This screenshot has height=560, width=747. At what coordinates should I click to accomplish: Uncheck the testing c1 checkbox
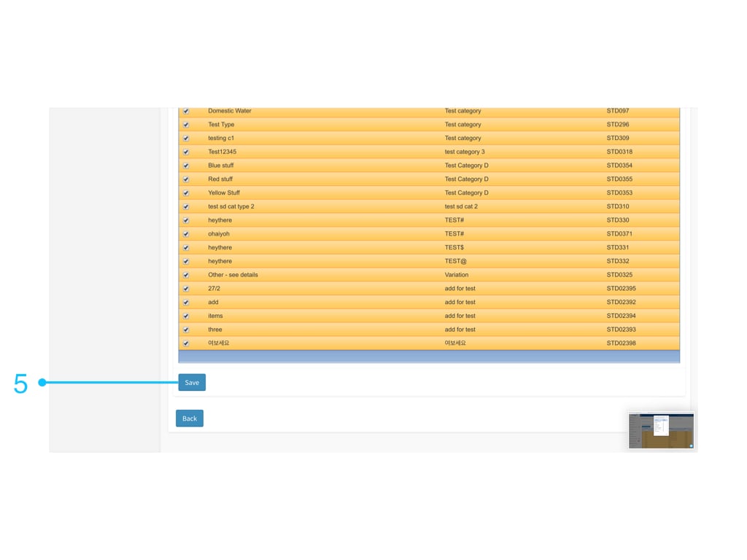(x=186, y=139)
